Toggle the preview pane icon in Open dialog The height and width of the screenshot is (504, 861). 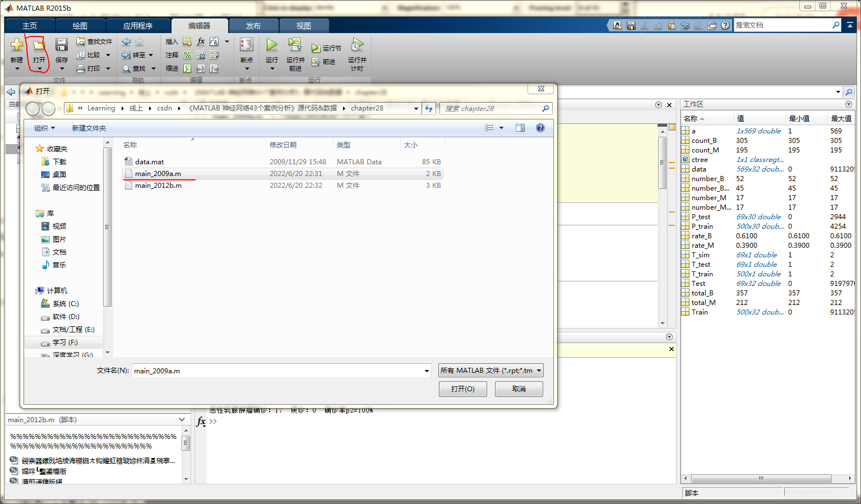(520, 128)
